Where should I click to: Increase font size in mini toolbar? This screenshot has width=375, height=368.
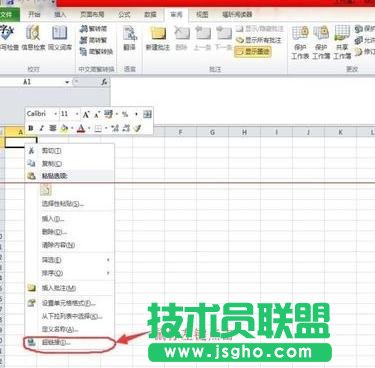(x=86, y=115)
